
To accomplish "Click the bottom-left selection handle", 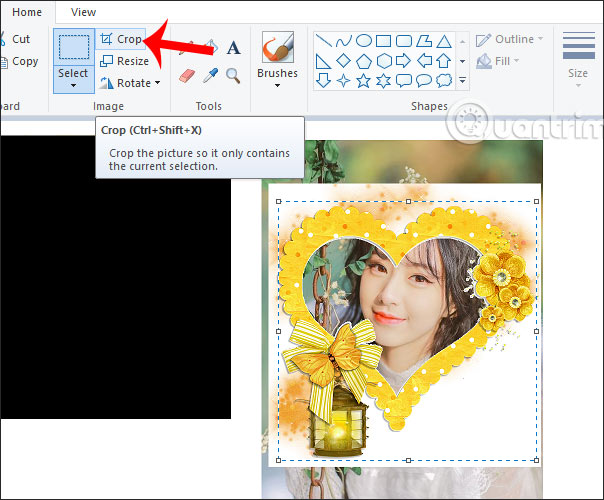I will pyautogui.click(x=279, y=460).
